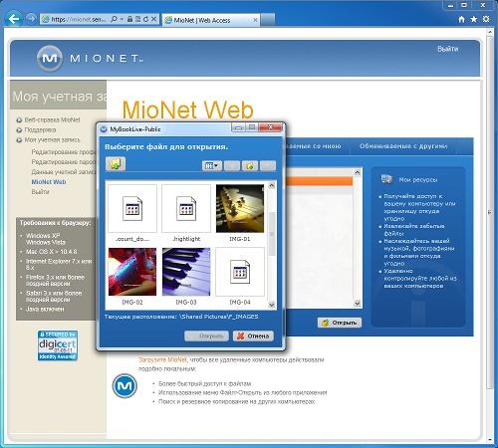This screenshot has width=498, height=448.
Task: Switch to partially hidden 'со мною' tab
Action: (x=317, y=146)
